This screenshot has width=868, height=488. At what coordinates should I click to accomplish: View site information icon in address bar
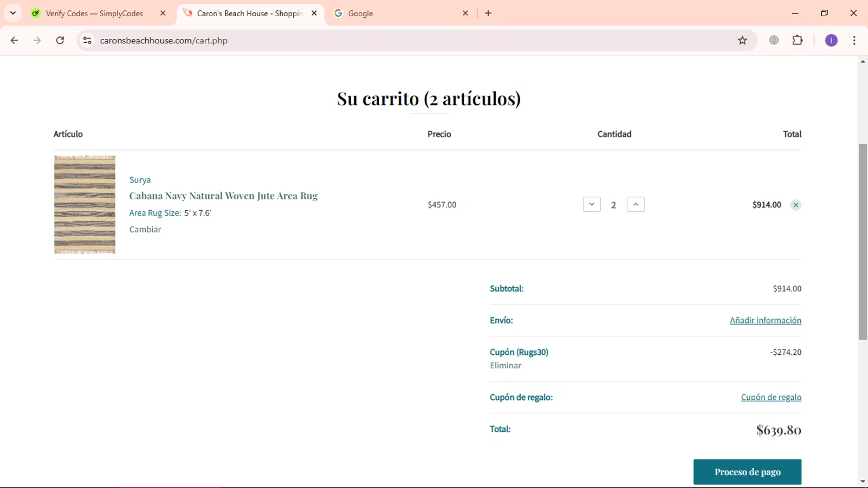[87, 41]
